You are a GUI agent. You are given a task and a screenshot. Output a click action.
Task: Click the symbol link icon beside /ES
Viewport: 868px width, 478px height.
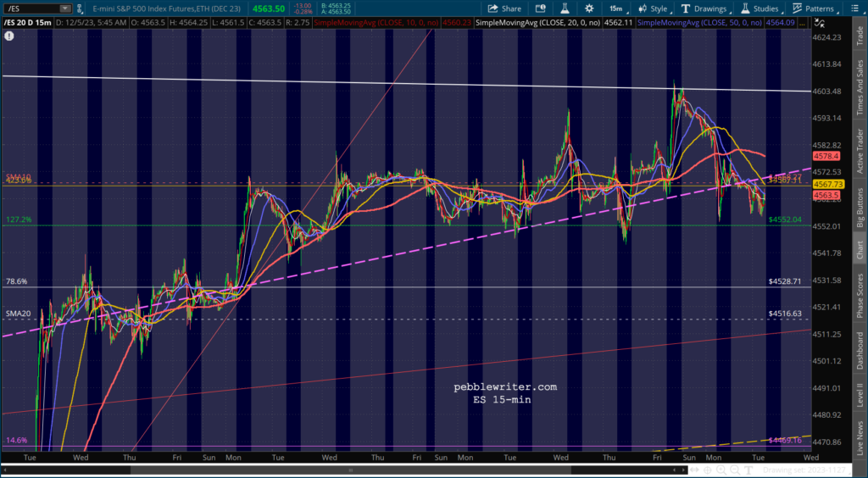79,8
